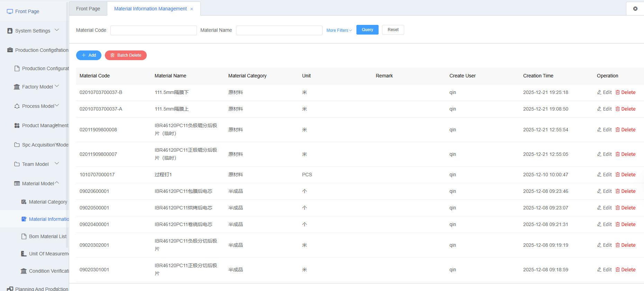This screenshot has width=644, height=291.
Task: Click the Reset button
Action: coord(393,30)
